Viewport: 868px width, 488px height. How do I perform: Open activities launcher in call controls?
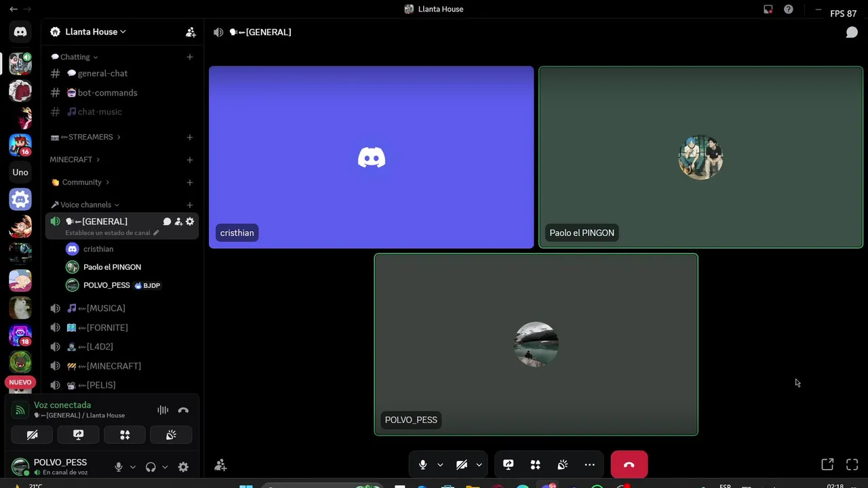536,465
